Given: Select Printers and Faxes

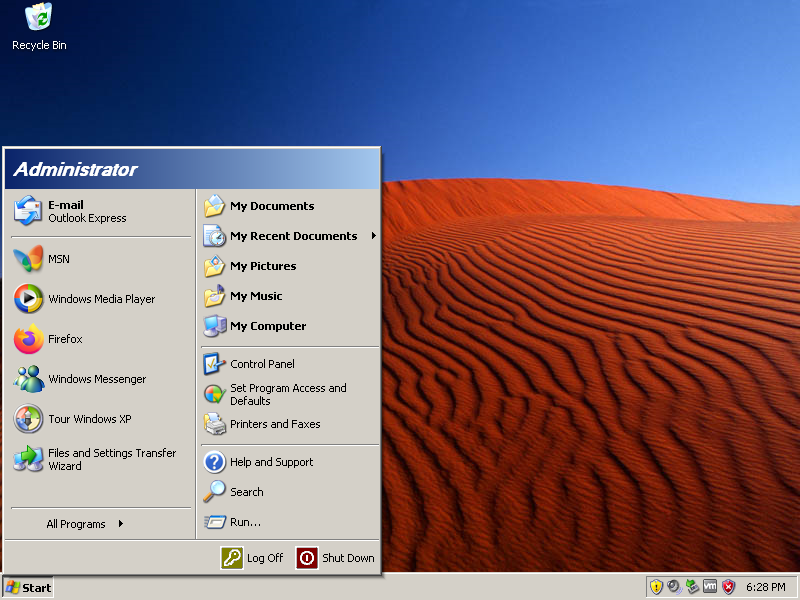Looking at the screenshot, I should tap(275, 424).
